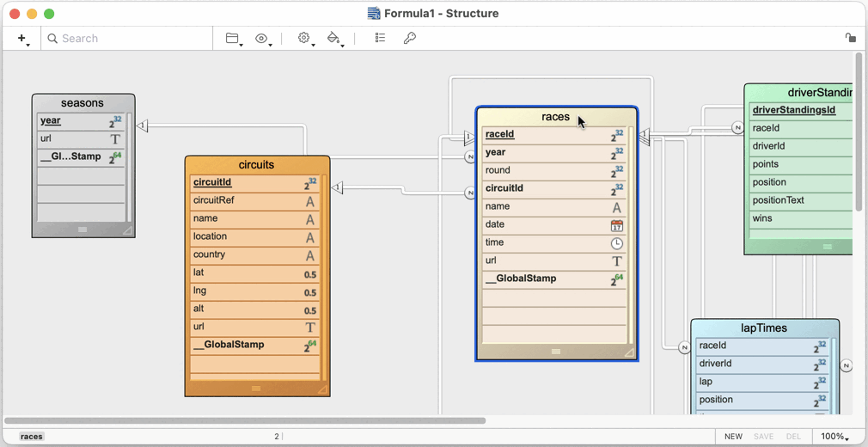The image size is (868, 447).
Task: Click the key icon in toolbar
Action: point(410,38)
